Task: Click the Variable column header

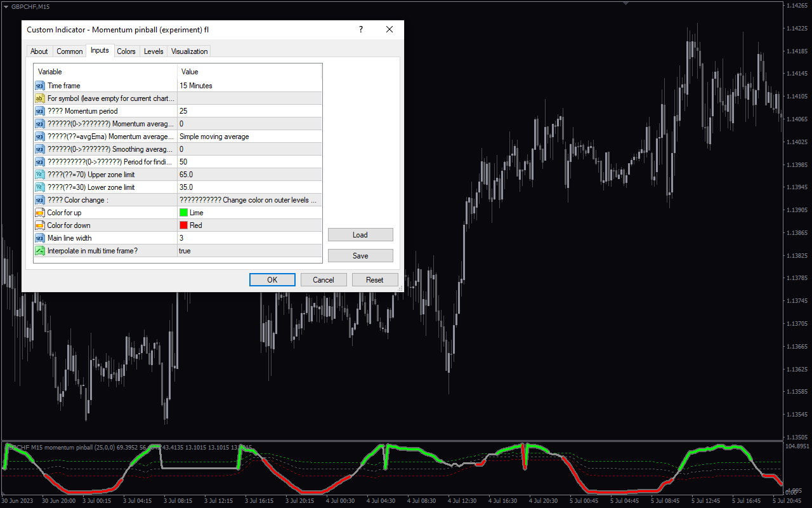Action: 105,72
